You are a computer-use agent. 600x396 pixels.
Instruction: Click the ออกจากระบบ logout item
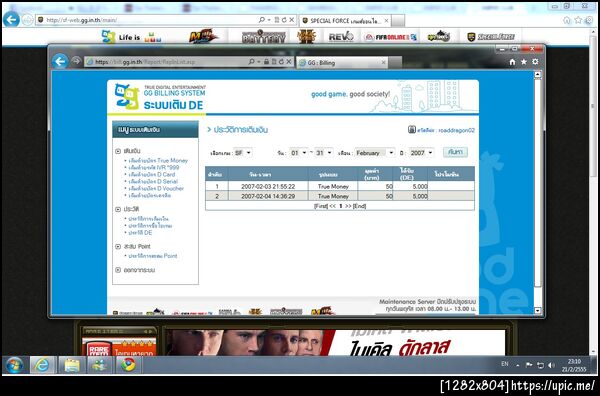[139, 270]
